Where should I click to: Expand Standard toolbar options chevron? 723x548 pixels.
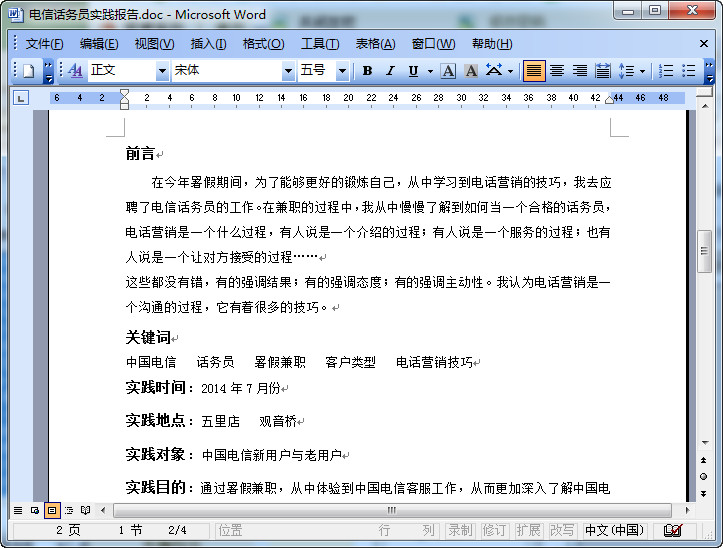pos(48,71)
